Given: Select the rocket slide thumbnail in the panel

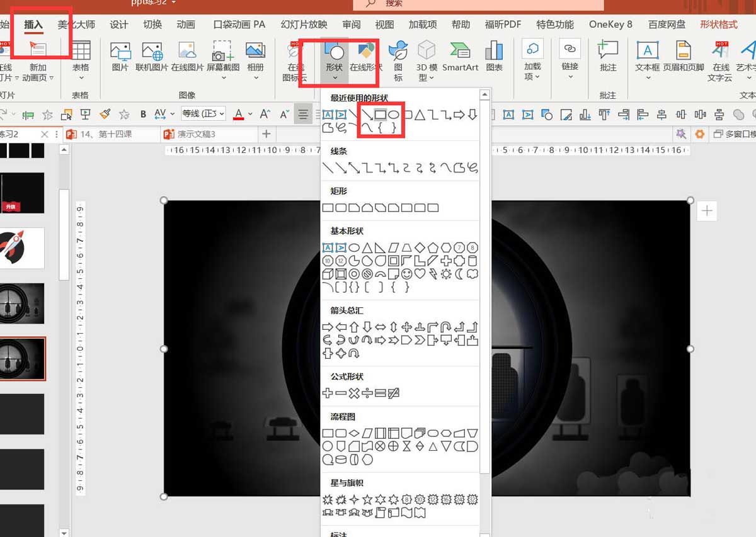Looking at the screenshot, I should (22, 247).
